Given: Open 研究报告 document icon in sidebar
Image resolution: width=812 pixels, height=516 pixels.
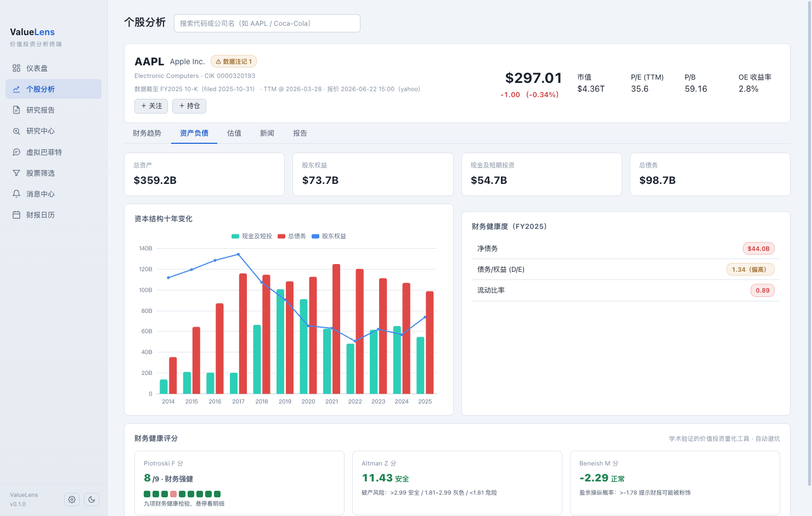Looking at the screenshot, I should (16, 110).
